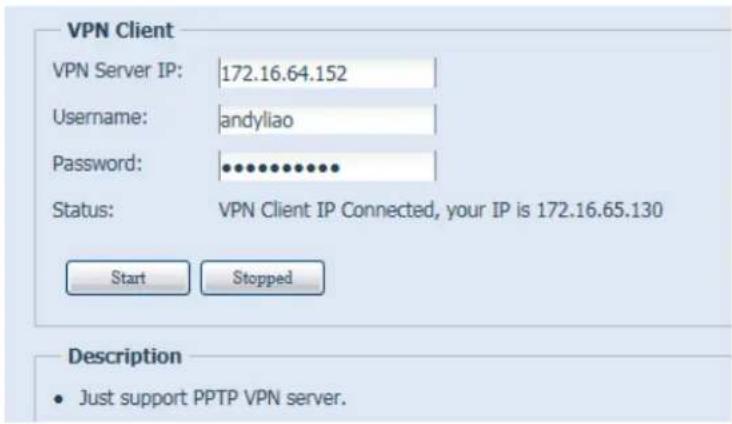Image resolution: width=732 pixels, height=424 pixels.
Task: Click the Stopped button
Action: tap(262, 278)
